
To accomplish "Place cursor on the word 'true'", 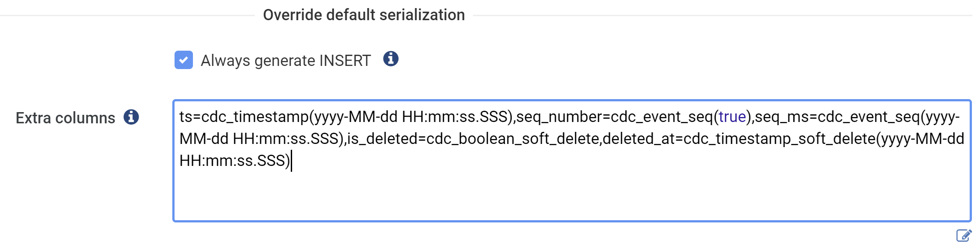I will (732, 117).
